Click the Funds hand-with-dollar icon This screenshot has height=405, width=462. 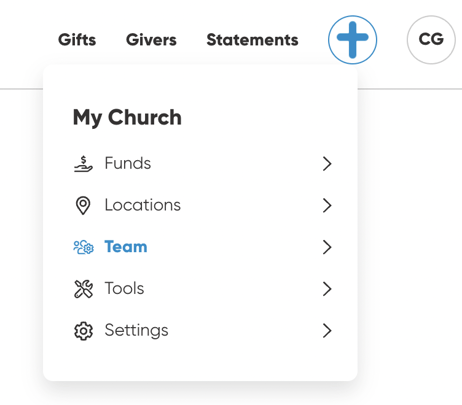tap(83, 164)
